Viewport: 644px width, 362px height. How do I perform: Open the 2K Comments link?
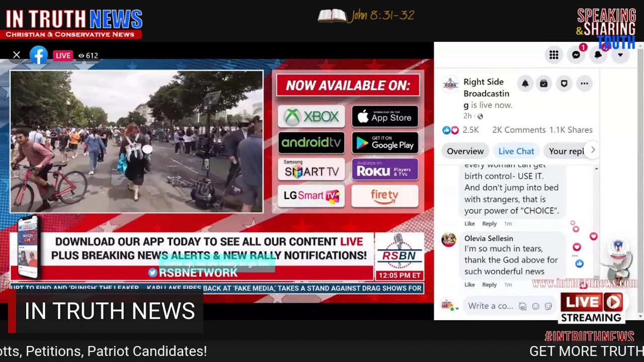coord(519,130)
